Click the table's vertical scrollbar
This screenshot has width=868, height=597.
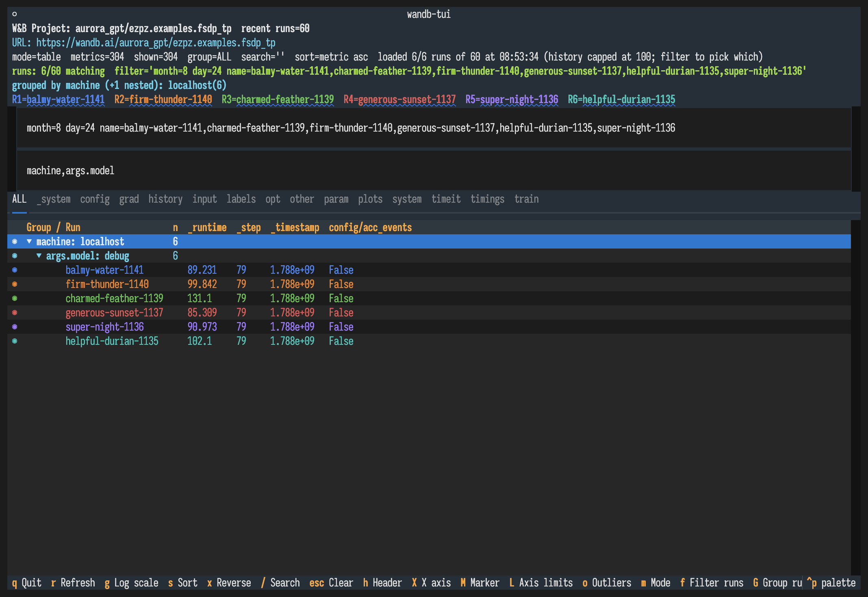point(855,398)
